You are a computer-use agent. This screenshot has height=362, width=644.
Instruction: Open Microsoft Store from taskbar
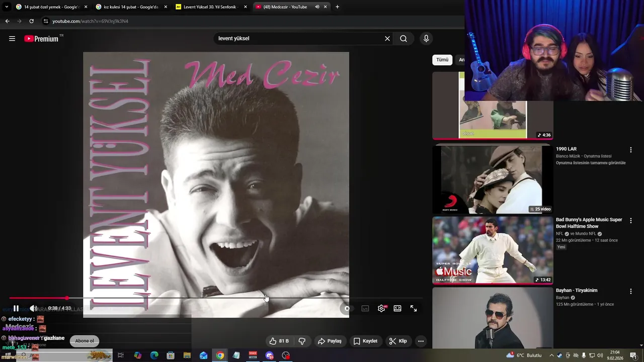171,355
